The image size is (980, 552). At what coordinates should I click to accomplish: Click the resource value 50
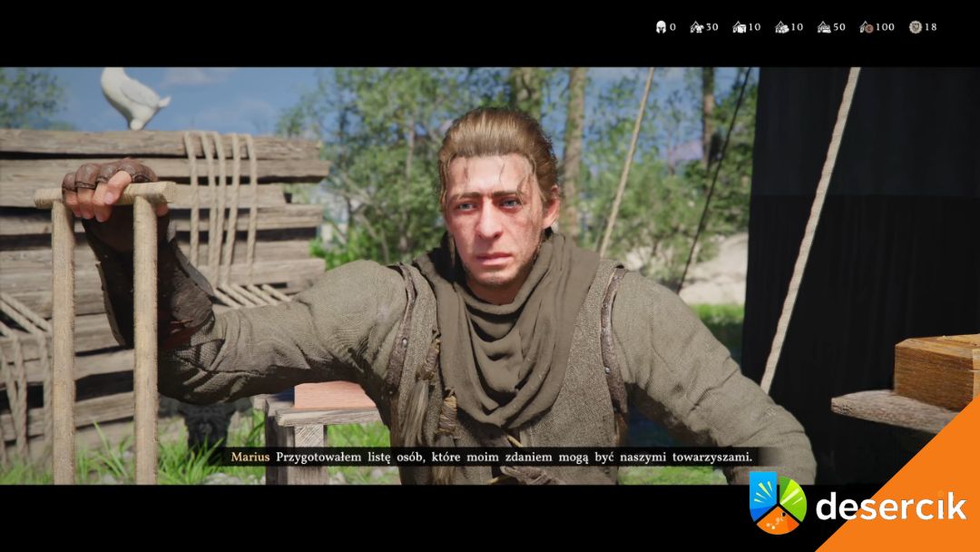[x=839, y=27]
